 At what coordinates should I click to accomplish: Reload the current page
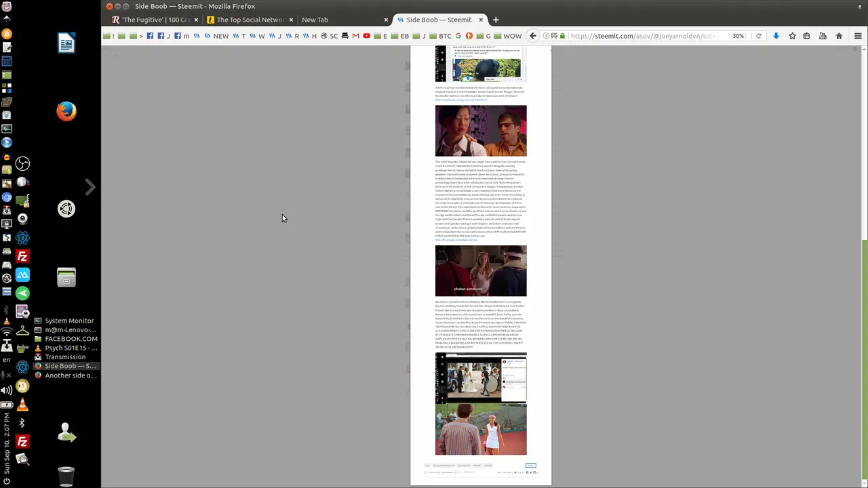(x=759, y=36)
